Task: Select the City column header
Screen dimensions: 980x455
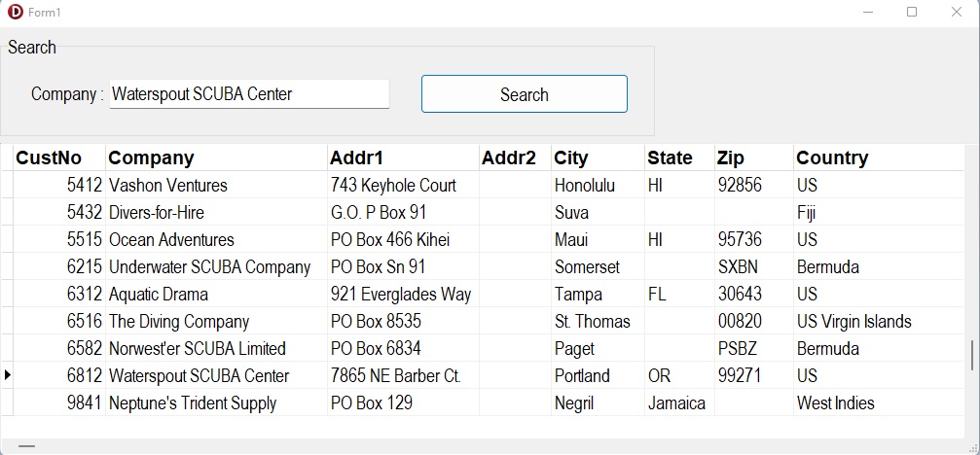Action: pos(598,157)
